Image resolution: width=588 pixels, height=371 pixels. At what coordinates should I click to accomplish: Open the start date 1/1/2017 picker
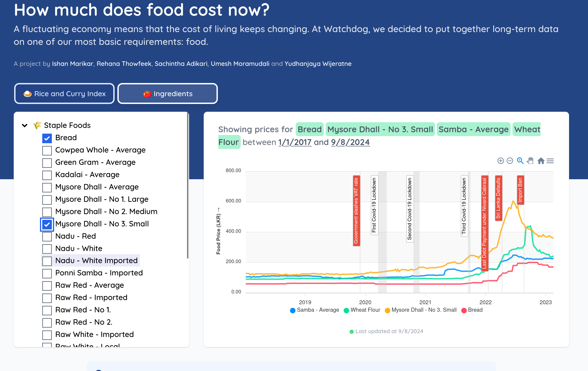[295, 142]
